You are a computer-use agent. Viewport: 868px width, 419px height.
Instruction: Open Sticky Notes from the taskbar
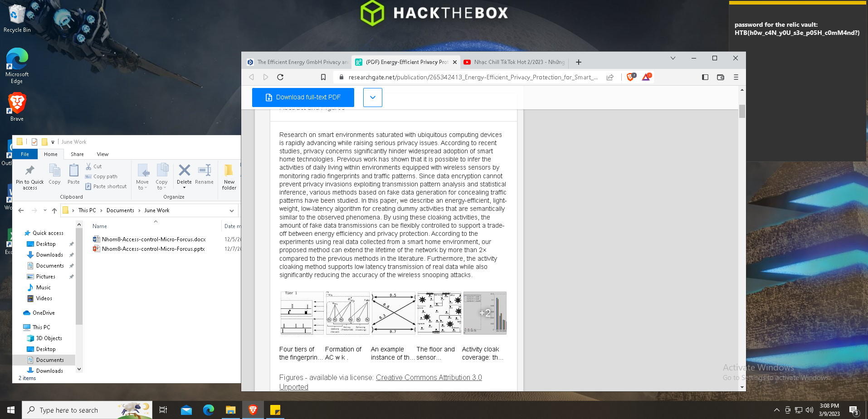click(275, 410)
